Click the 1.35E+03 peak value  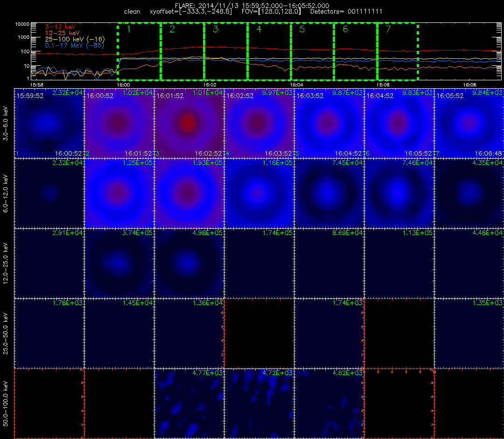[488, 303]
